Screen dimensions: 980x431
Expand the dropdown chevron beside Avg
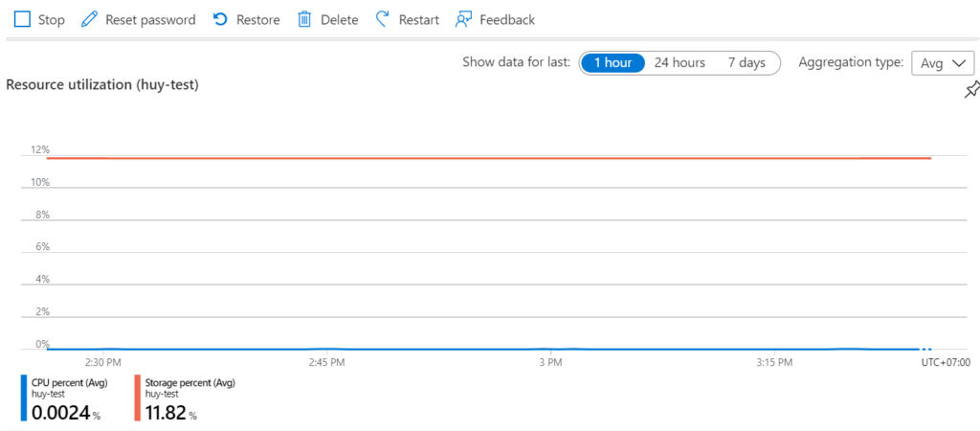(x=959, y=63)
